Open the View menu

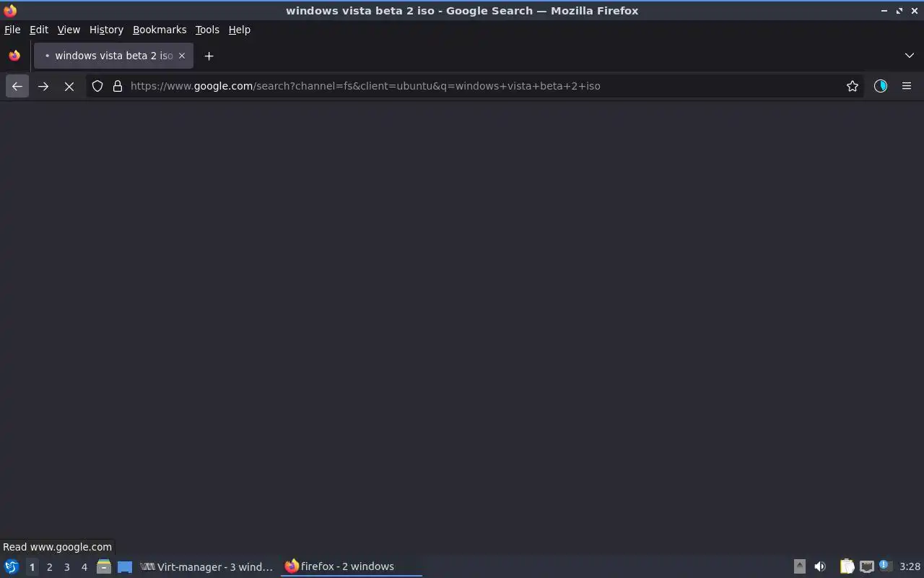(69, 30)
